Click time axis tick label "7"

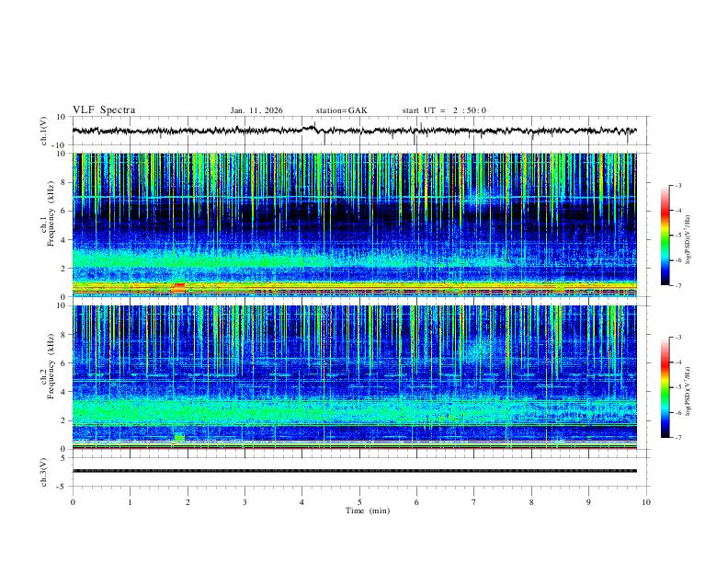coord(474,502)
